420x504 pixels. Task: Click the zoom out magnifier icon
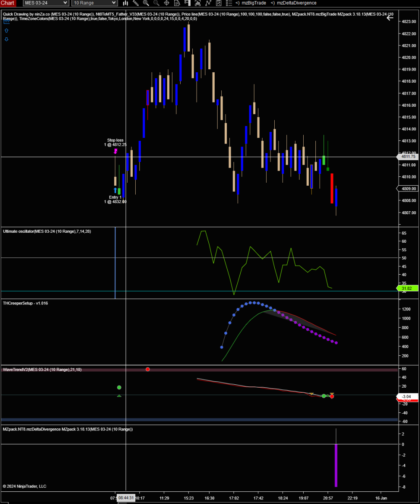tap(156, 3)
